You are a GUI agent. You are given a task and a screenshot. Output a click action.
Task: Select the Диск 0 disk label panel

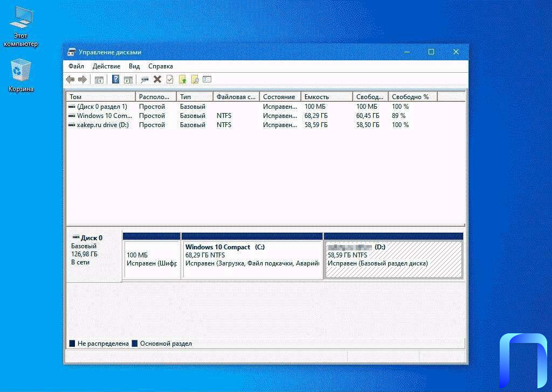coord(94,256)
